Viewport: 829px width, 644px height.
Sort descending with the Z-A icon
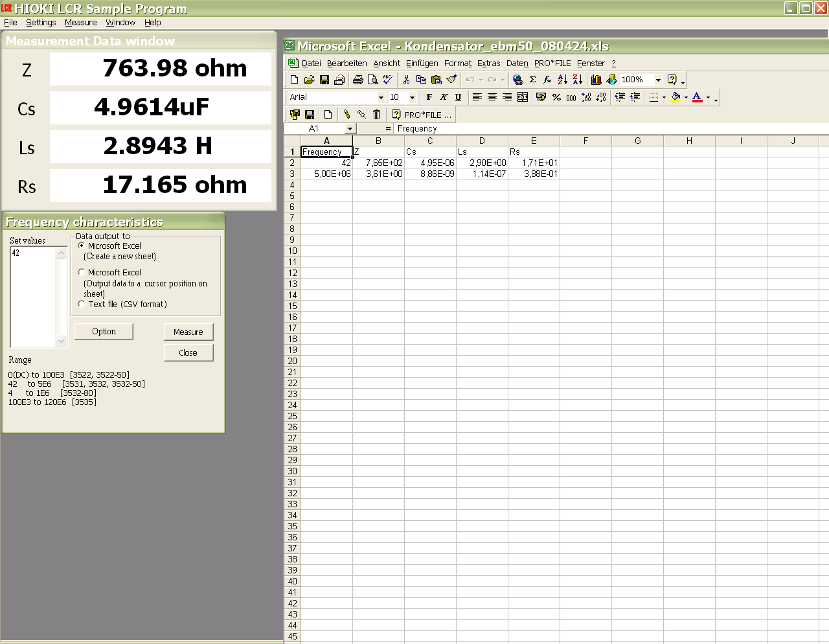coord(577,80)
